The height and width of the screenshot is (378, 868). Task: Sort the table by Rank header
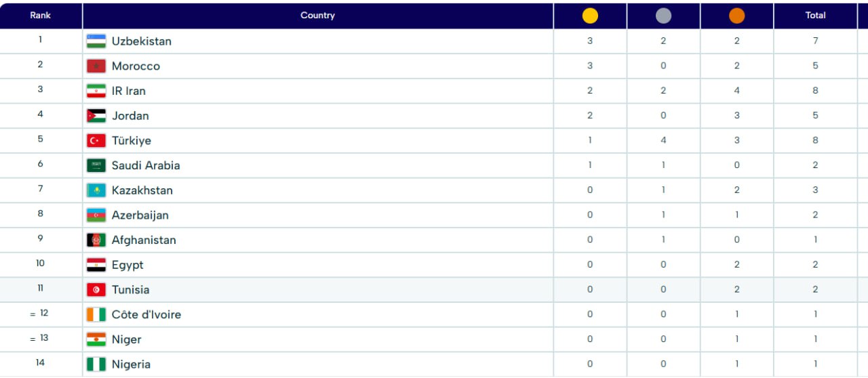click(x=41, y=16)
